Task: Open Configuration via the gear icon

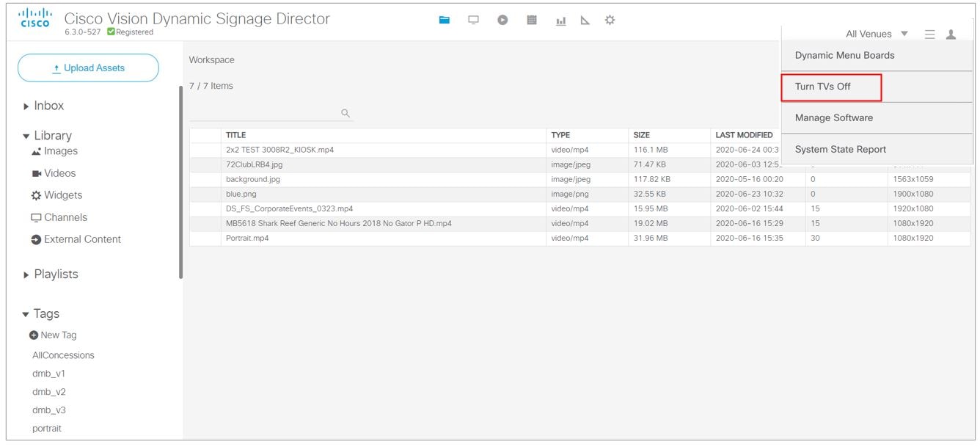Action: pyautogui.click(x=610, y=20)
